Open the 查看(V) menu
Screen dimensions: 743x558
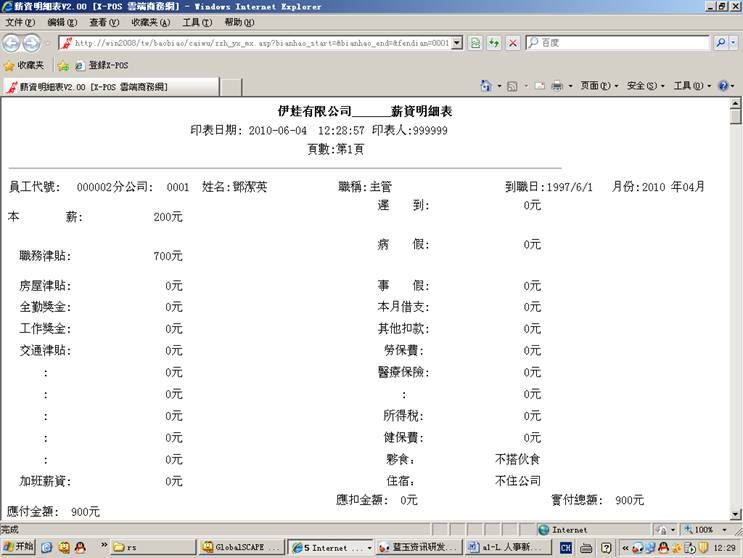point(103,22)
